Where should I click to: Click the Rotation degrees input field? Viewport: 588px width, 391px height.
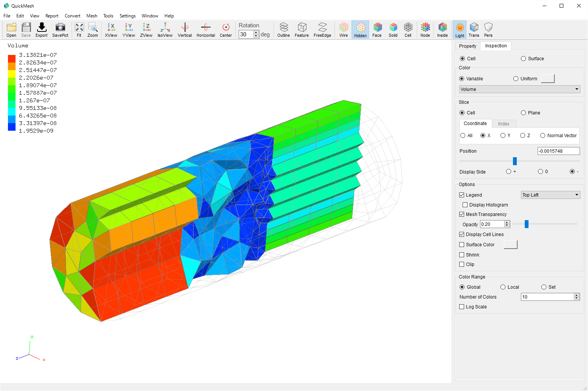pyautogui.click(x=246, y=34)
